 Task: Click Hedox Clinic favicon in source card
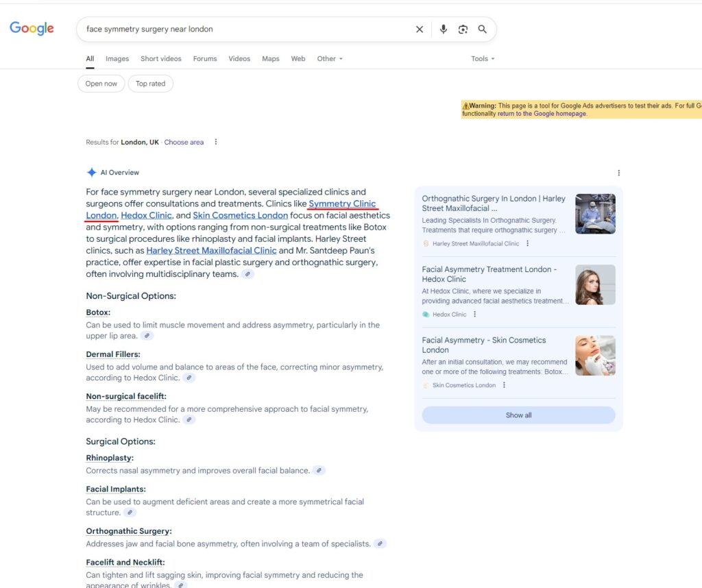(x=426, y=315)
